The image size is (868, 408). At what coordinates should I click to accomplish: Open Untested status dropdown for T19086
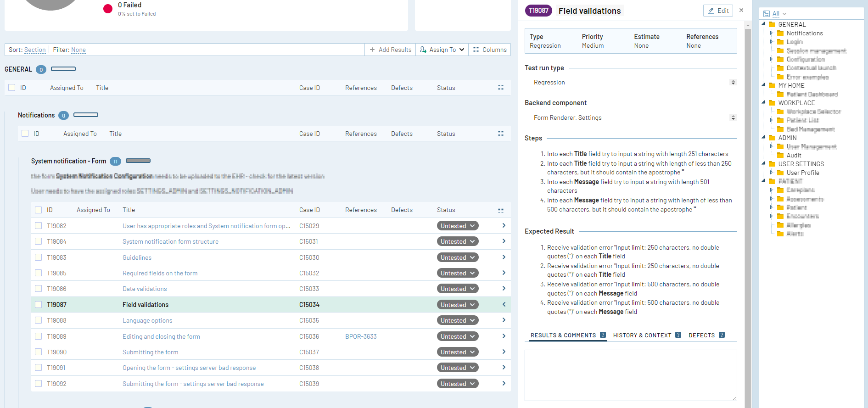pos(458,289)
